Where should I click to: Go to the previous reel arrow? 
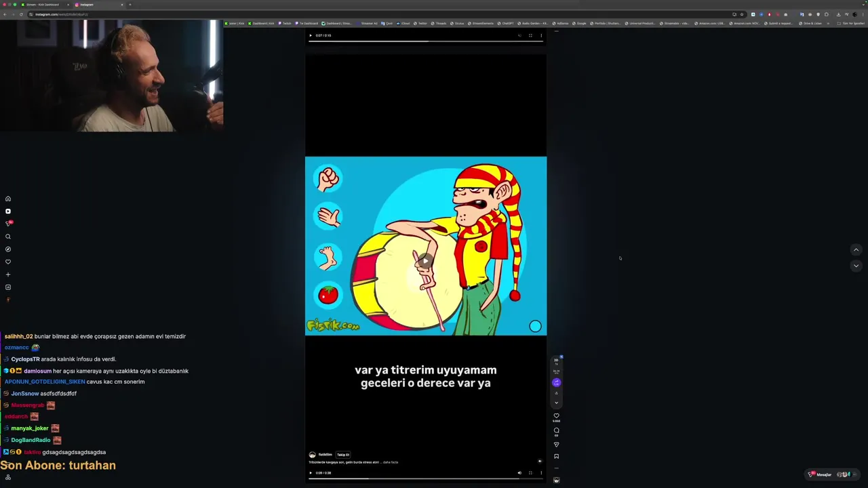pyautogui.click(x=856, y=249)
